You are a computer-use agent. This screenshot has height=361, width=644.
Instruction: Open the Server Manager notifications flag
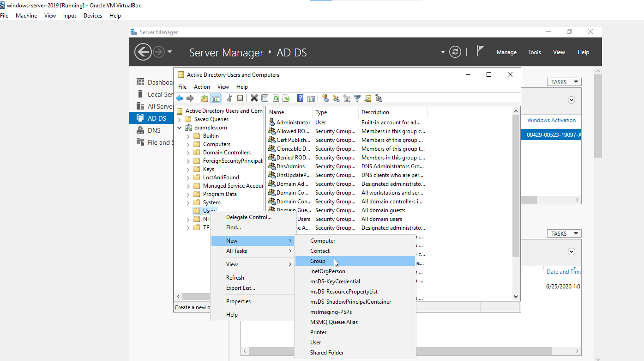point(480,51)
